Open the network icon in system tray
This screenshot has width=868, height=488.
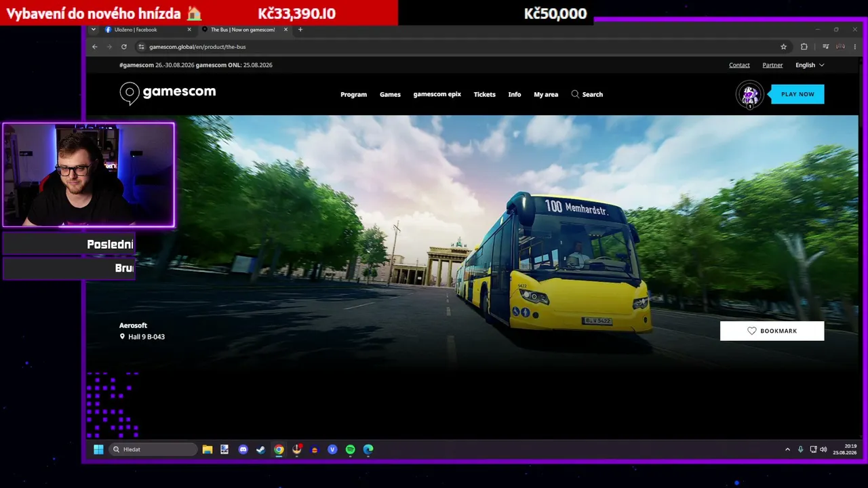[x=813, y=449]
